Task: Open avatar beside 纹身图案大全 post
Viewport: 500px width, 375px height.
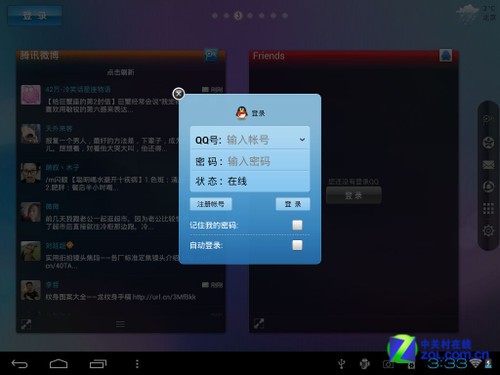Action: (x=31, y=290)
